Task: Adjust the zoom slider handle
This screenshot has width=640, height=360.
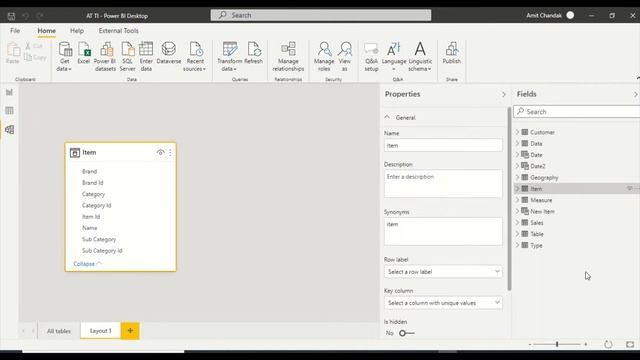Action: pos(557,344)
